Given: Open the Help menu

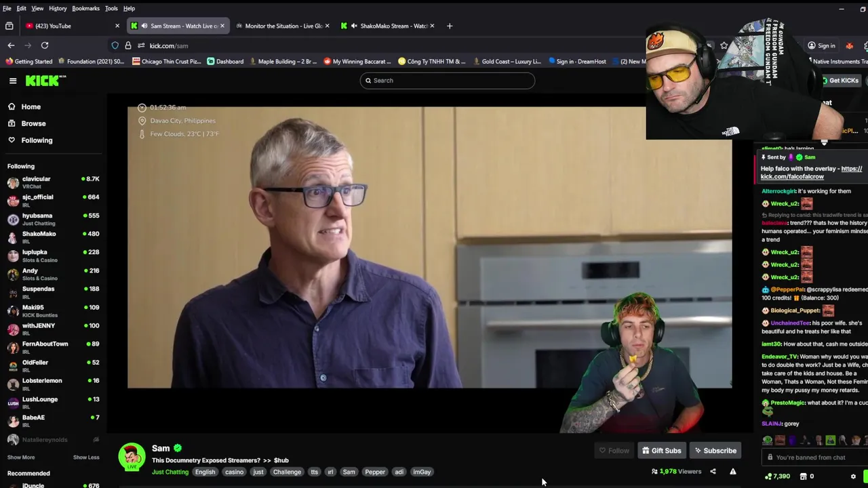Looking at the screenshot, I should [129, 8].
